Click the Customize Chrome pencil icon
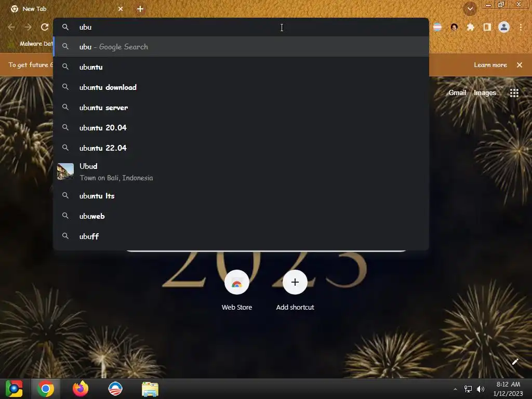The width and height of the screenshot is (532, 399). [515, 362]
